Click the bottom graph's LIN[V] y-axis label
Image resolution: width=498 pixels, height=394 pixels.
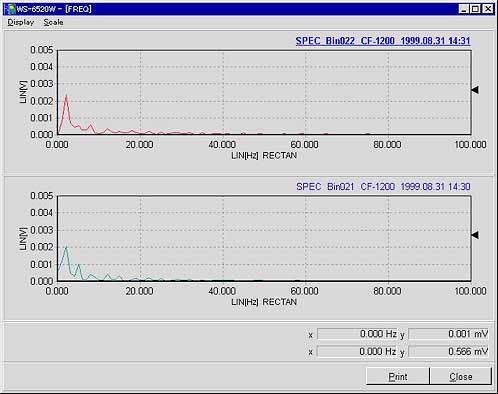click(x=23, y=238)
